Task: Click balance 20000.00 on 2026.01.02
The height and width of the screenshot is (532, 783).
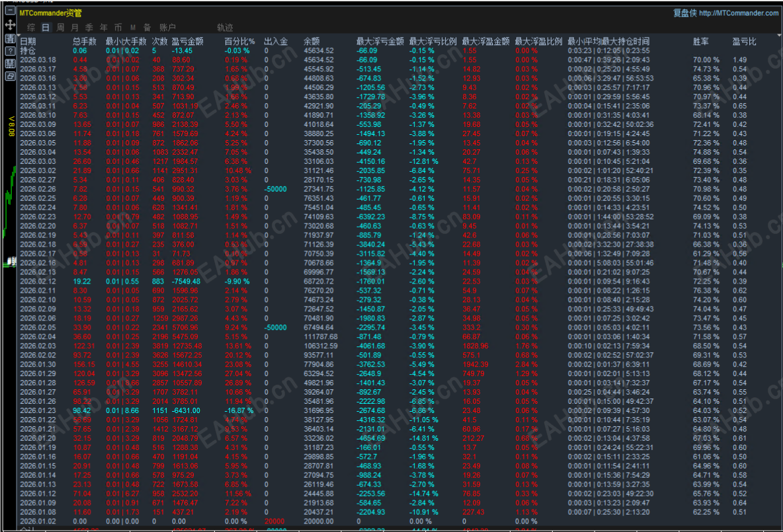Action: [319, 521]
